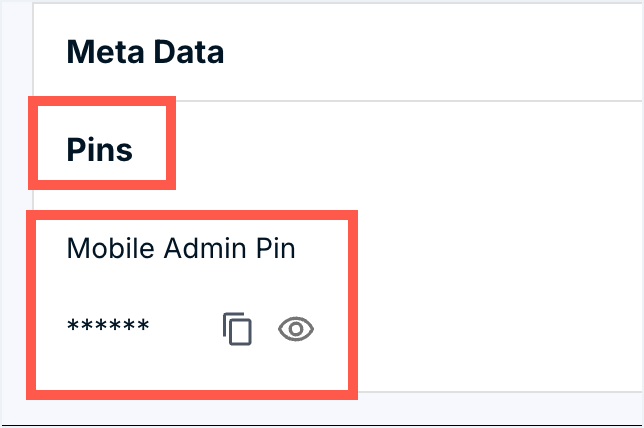Unmask the six-asterisk pin

pos(296,329)
